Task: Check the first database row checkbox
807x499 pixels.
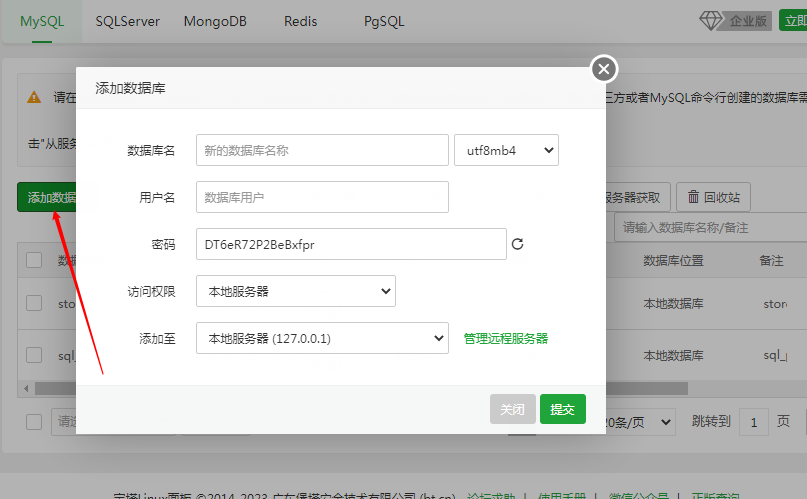Action: (x=34, y=303)
